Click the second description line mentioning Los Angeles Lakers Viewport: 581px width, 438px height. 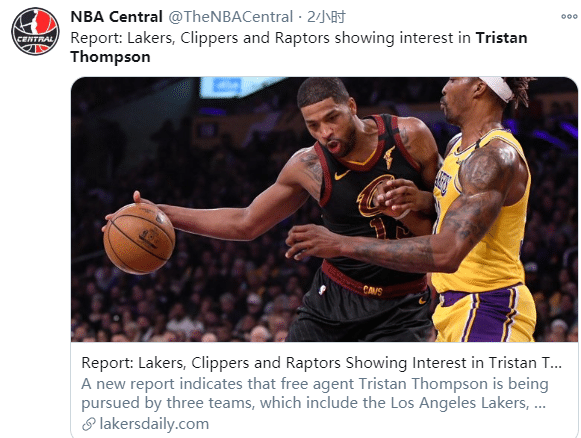[x=313, y=403]
